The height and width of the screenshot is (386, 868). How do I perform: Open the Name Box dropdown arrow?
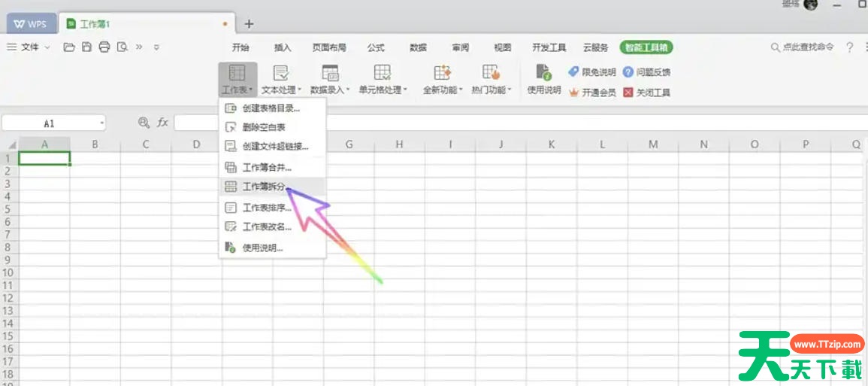coord(102,123)
